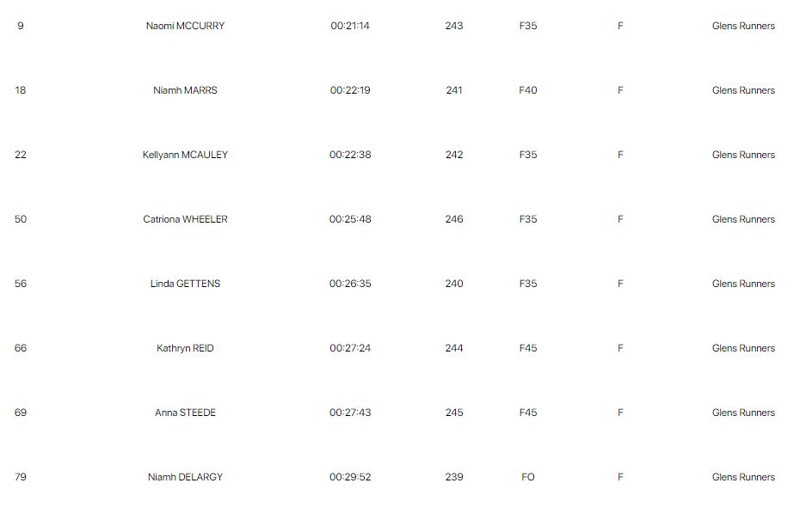Screen dimensions: 800x532
Task: Click the time 00:25:48
Action: pyautogui.click(x=350, y=219)
